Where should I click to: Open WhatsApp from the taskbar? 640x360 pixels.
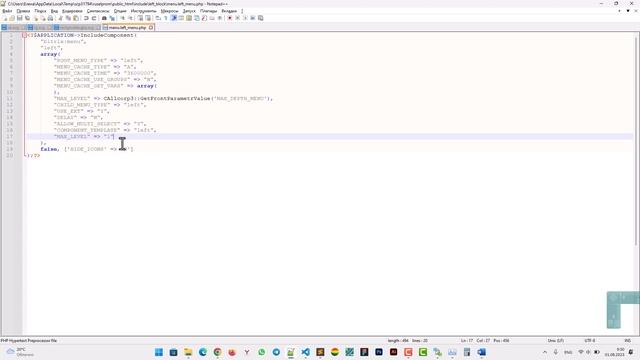pos(261,352)
